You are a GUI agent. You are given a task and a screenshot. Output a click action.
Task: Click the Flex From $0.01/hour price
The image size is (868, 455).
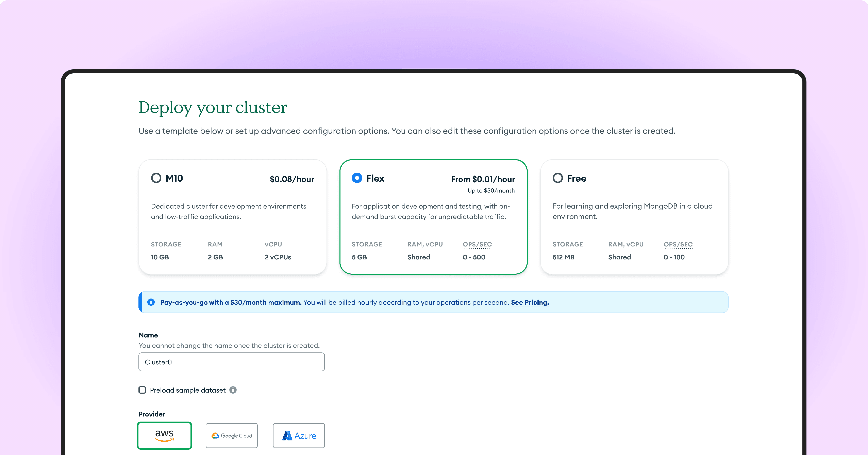click(483, 179)
